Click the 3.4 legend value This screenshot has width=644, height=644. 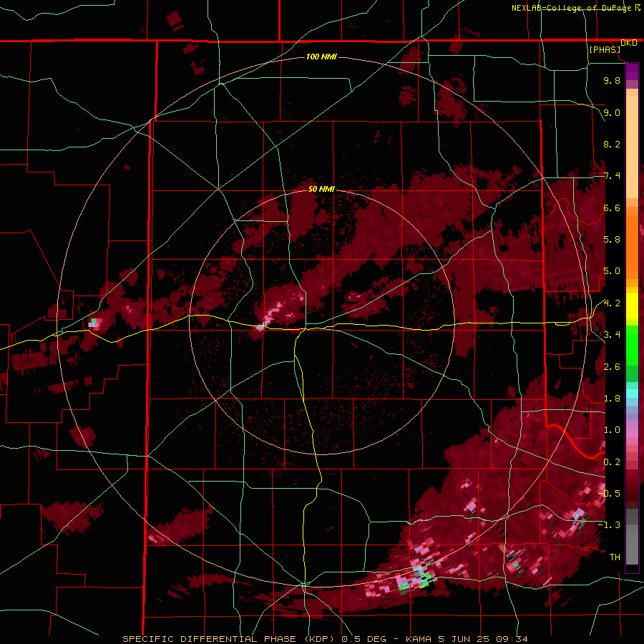[x=612, y=335]
